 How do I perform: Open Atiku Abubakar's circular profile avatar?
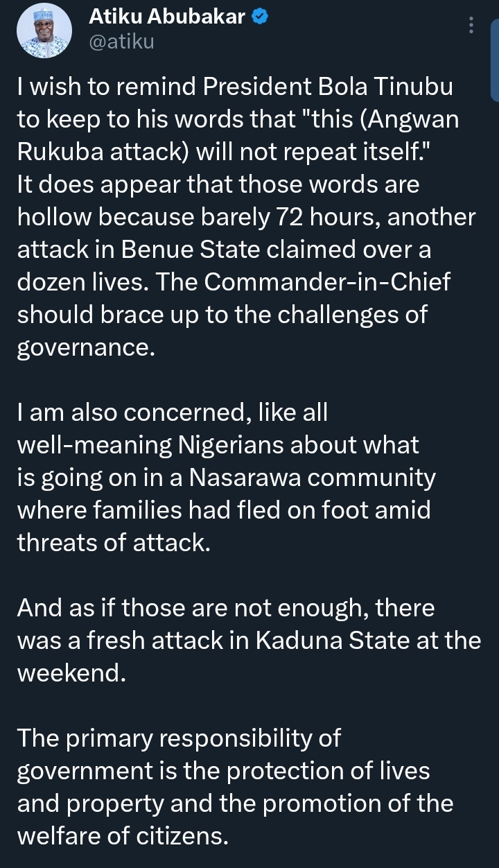(44, 31)
